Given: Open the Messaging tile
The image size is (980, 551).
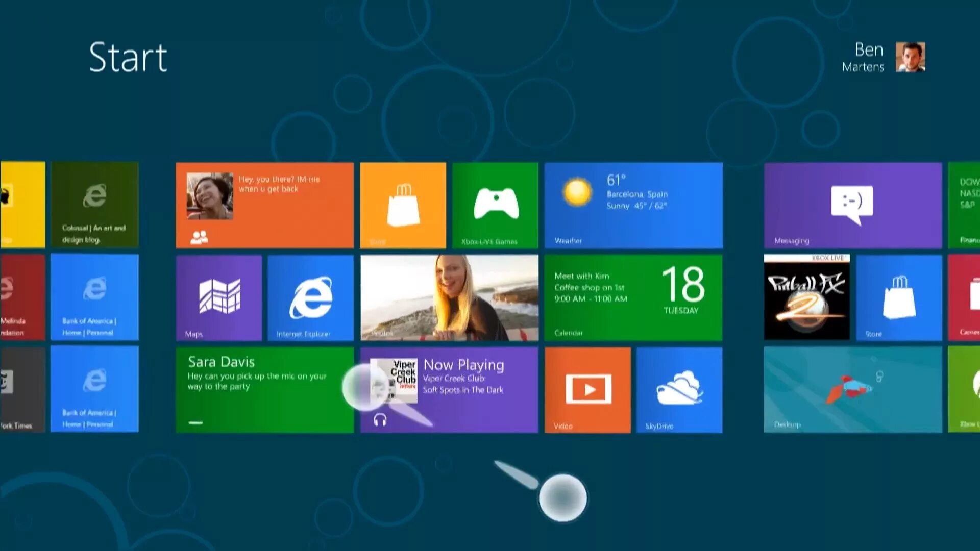Looking at the screenshot, I should coord(853,206).
